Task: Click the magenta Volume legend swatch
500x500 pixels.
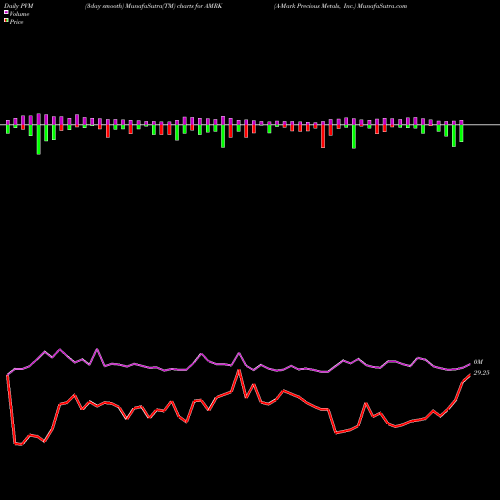Action: point(6,13)
